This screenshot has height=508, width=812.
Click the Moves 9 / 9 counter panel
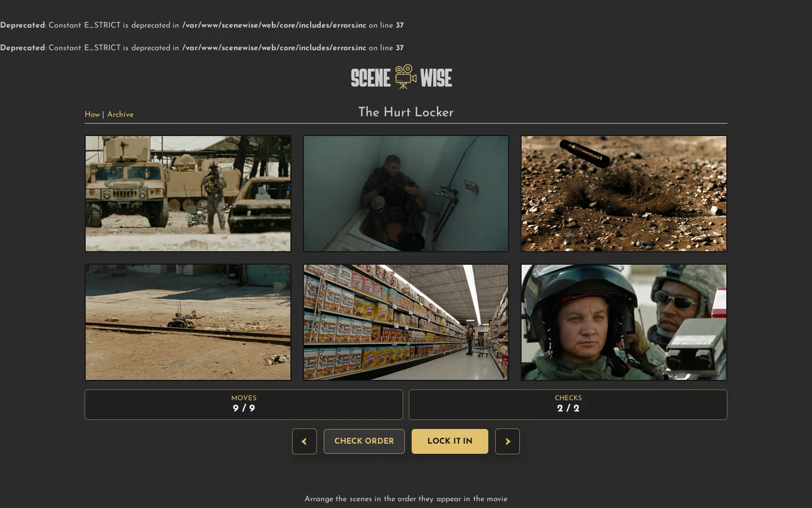pos(244,405)
